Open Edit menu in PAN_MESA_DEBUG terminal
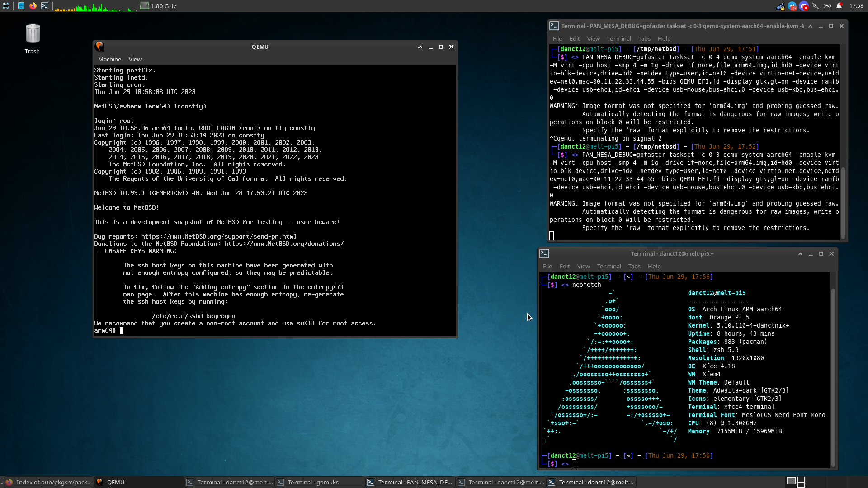Viewport: 868px width, 488px height. (x=575, y=38)
